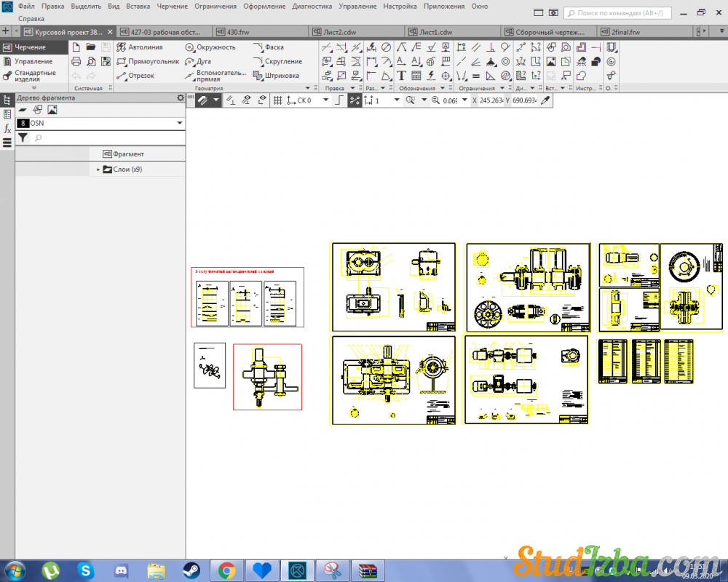
Task: Click the filter funnel icon in tree panel
Action: (x=23, y=137)
